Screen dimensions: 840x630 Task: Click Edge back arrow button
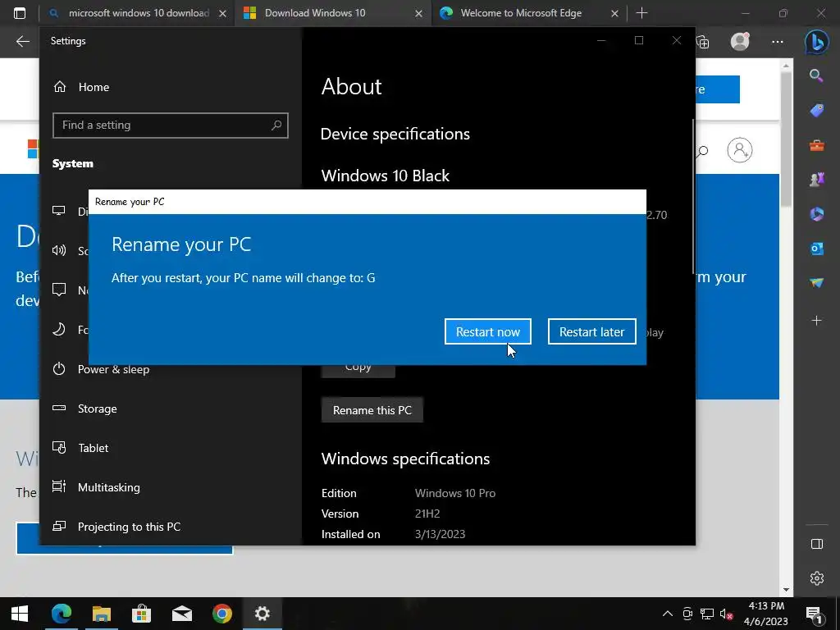[22, 41]
